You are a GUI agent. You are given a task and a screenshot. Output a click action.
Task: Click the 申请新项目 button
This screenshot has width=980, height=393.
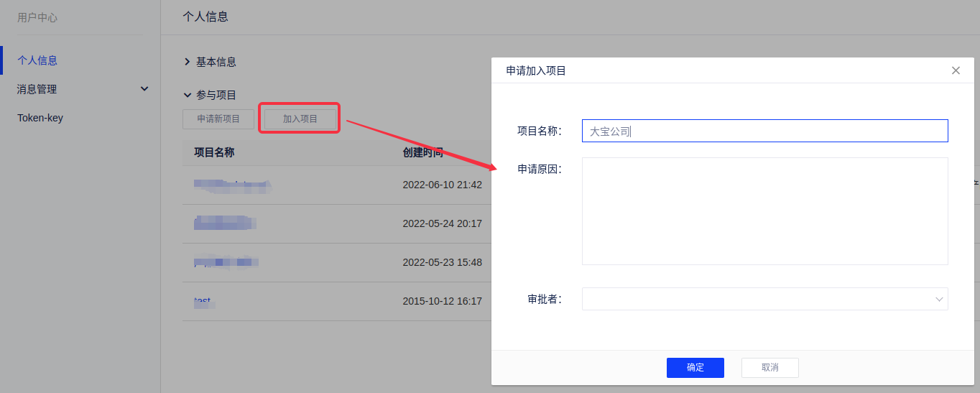tap(218, 119)
